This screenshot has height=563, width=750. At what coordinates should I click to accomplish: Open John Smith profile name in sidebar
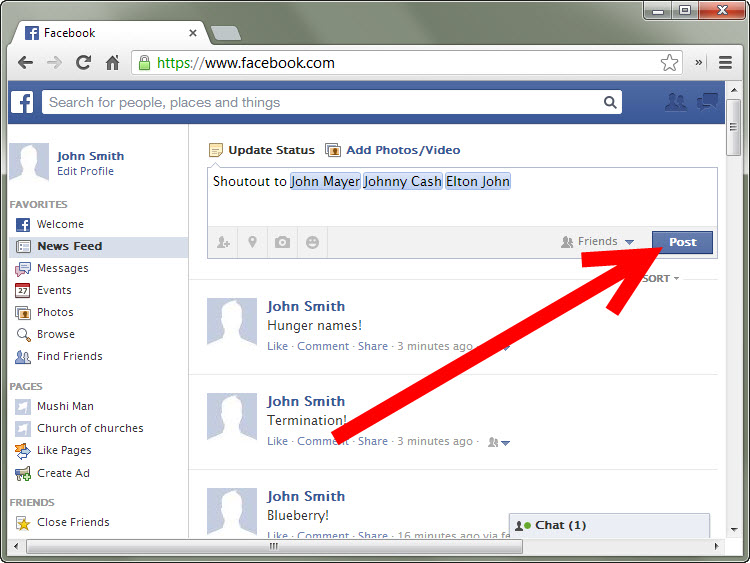[90, 156]
